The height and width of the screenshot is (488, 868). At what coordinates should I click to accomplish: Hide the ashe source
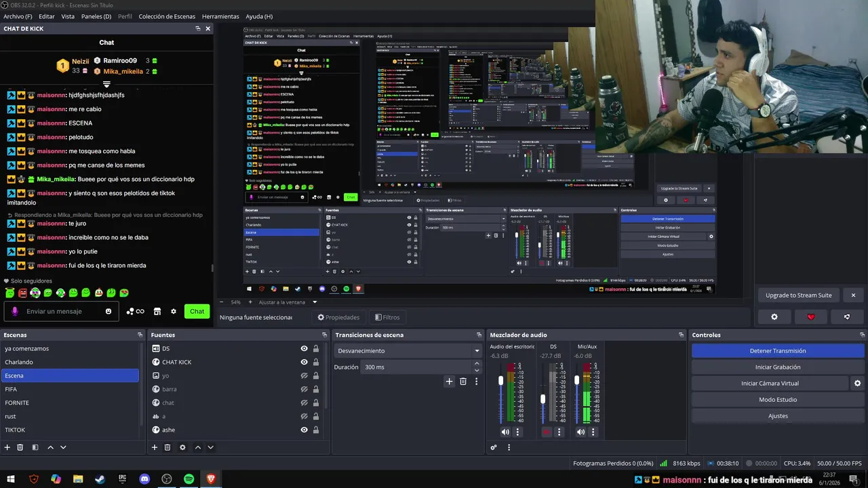pyautogui.click(x=304, y=430)
